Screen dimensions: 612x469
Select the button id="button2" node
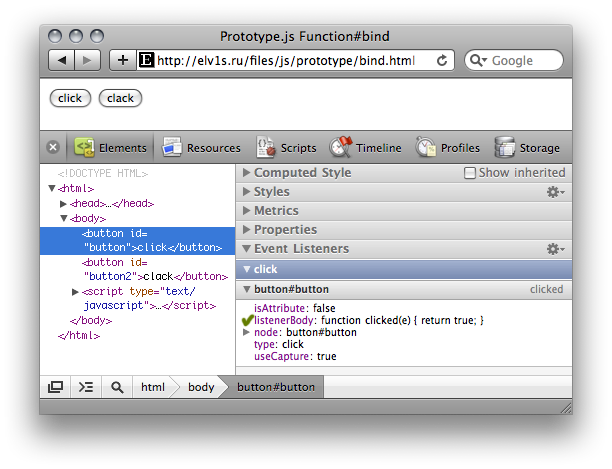pos(155,269)
